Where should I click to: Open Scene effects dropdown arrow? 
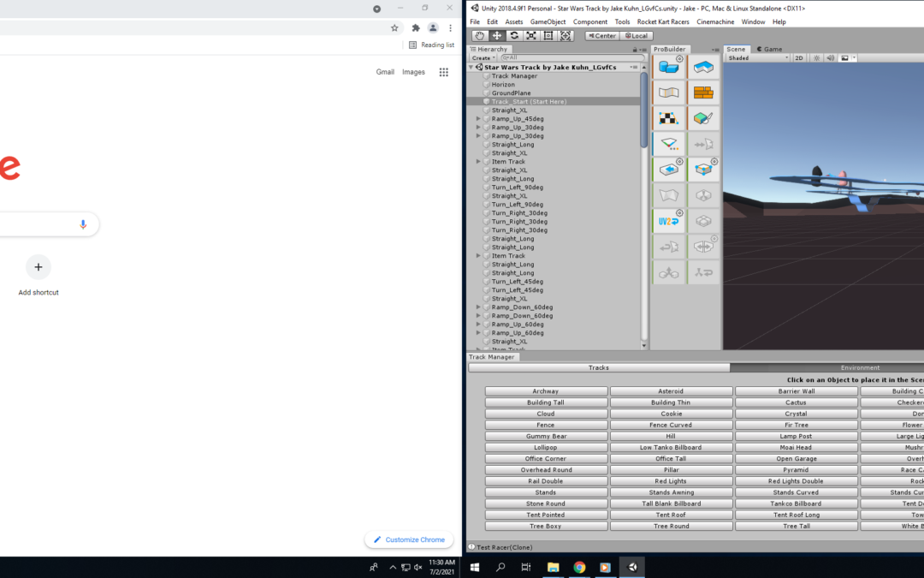[854, 58]
